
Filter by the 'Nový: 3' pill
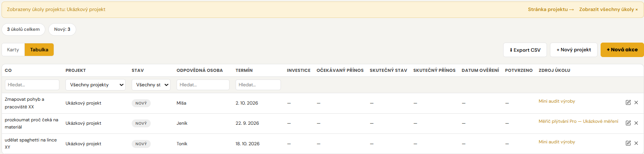62,29
